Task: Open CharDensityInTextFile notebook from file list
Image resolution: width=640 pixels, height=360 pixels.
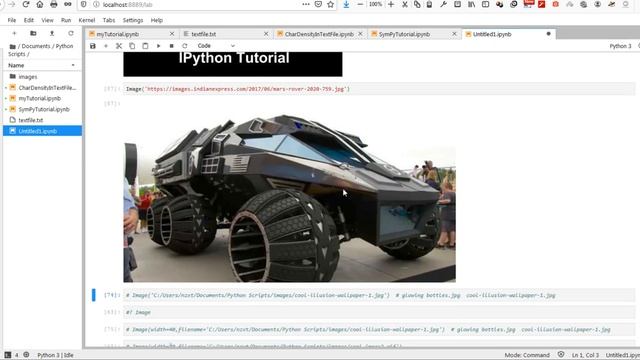Action: (x=42, y=88)
